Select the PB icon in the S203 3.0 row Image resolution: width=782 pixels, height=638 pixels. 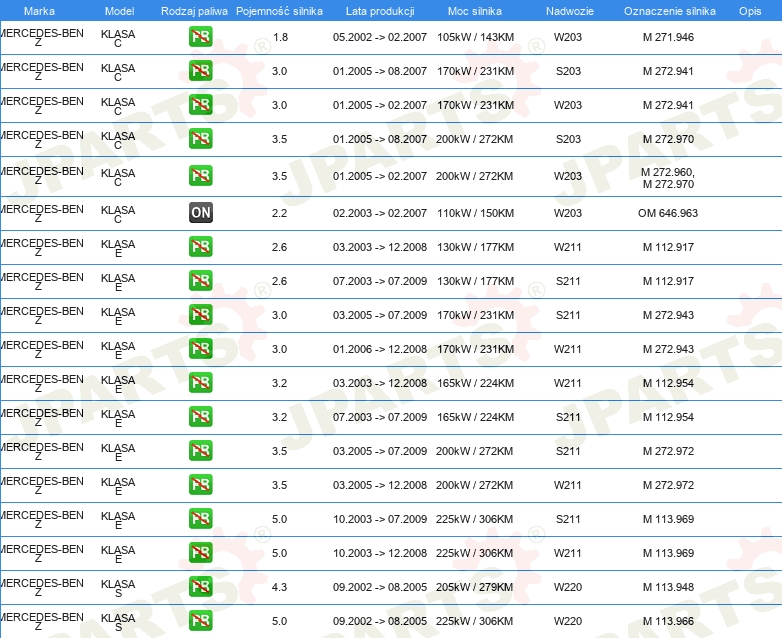tap(200, 71)
